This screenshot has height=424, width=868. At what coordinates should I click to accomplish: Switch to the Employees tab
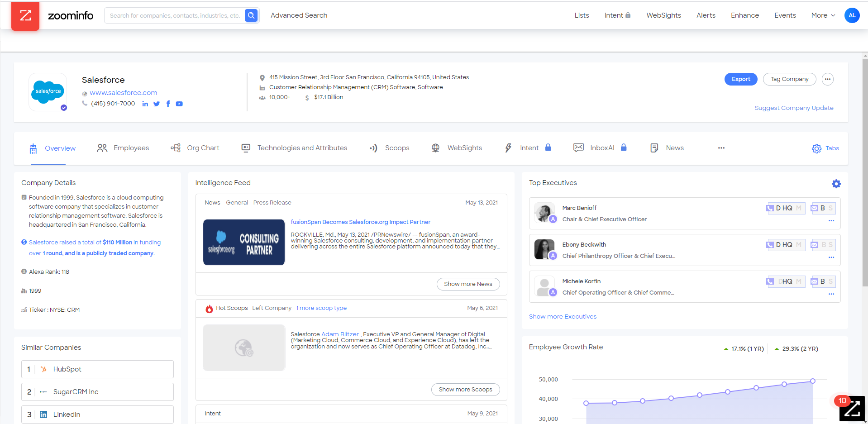(123, 148)
